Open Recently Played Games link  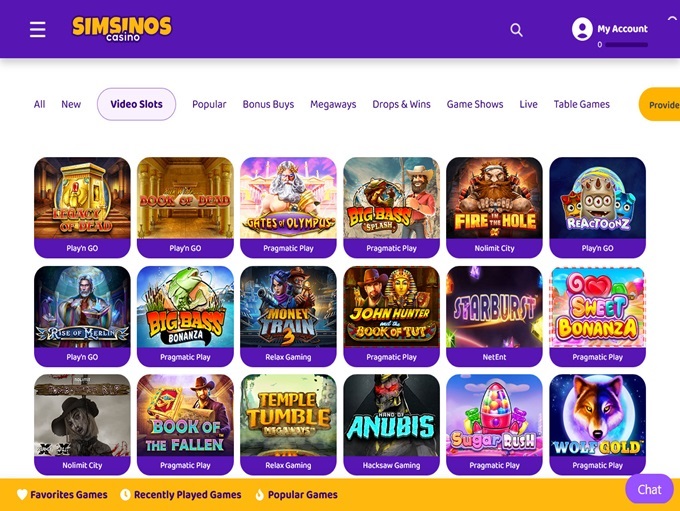(187, 495)
